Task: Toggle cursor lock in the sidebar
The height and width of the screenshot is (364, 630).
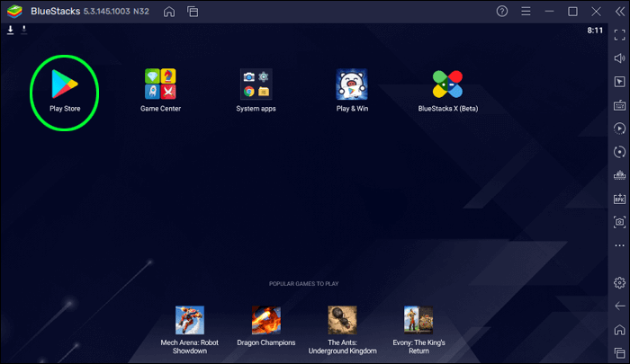Action: [x=619, y=81]
